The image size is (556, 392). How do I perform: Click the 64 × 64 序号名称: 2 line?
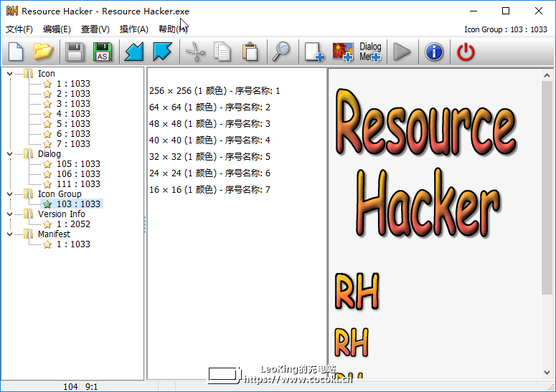click(x=209, y=107)
